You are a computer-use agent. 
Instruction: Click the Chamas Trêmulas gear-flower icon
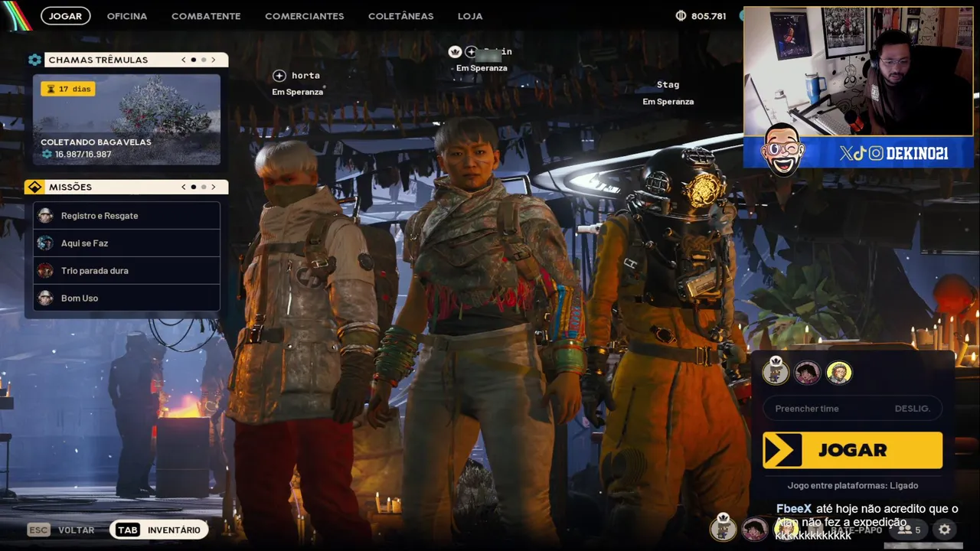pos(34,60)
